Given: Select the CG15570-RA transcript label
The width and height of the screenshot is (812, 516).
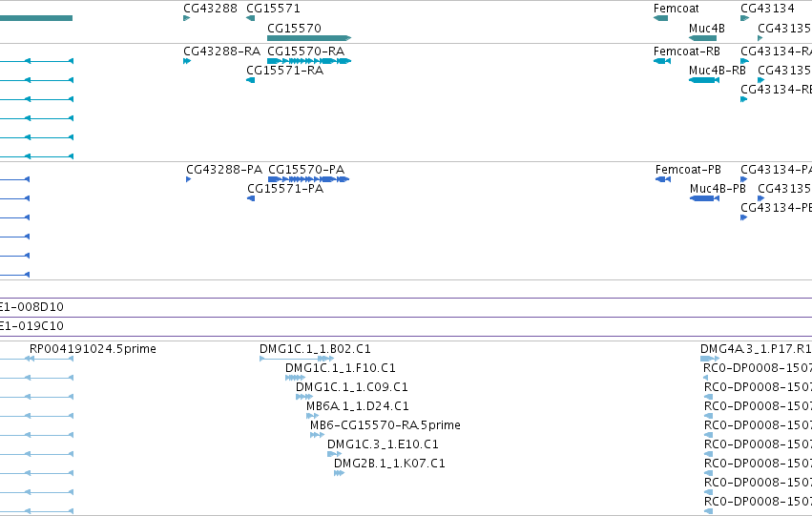Looking at the screenshot, I should click(x=305, y=52).
